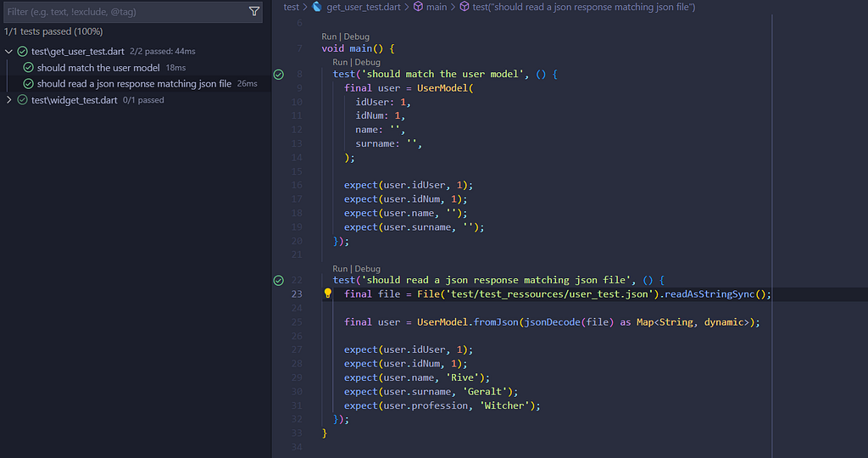Image resolution: width=868 pixels, height=458 pixels.
Task: Click Run code lens above void main()
Action: [x=329, y=36]
